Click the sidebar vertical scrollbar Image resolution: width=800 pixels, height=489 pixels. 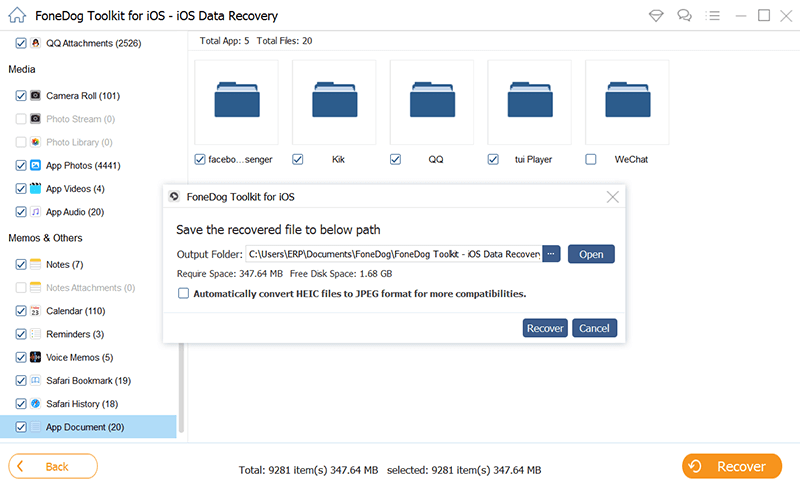(181, 388)
